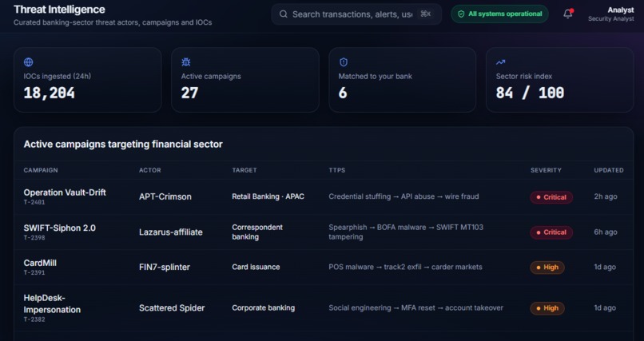Sort by the CAMPAIGN column header
Screen dimensions: 644x341
pos(41,170)
